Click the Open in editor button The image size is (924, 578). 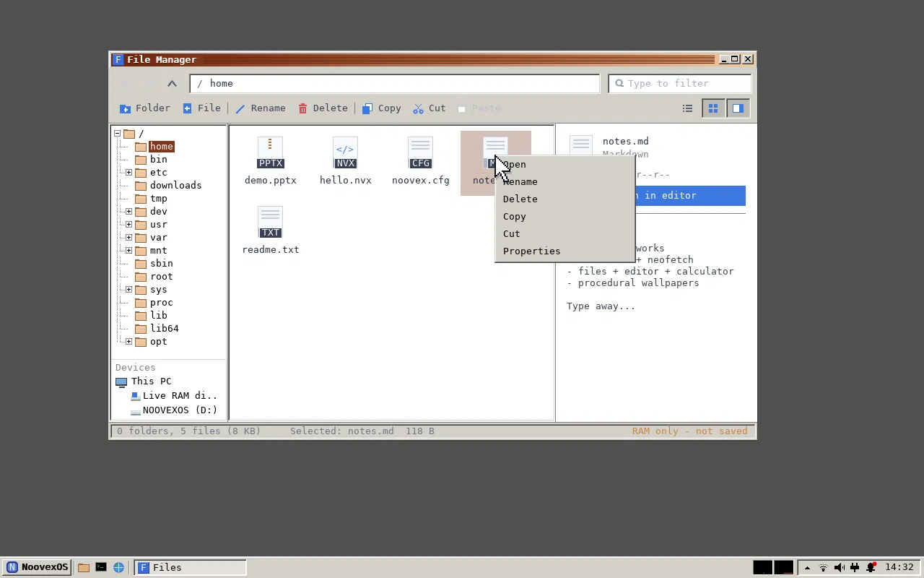click(691, 196)
